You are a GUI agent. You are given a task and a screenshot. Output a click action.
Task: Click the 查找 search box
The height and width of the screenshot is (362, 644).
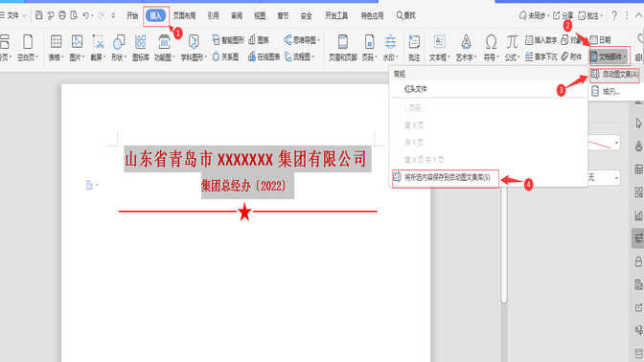coord(406,15)
